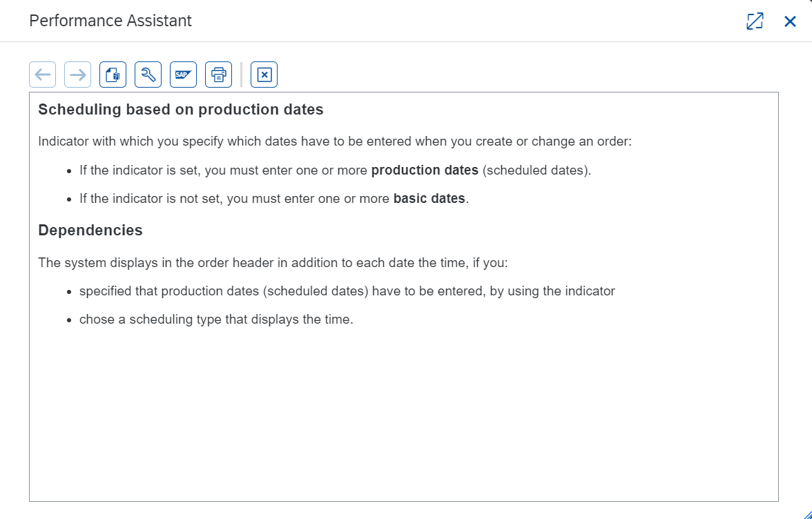Open the SAP Help Portal icon
The height and width of the screenshot is (519, 812).
184,75
